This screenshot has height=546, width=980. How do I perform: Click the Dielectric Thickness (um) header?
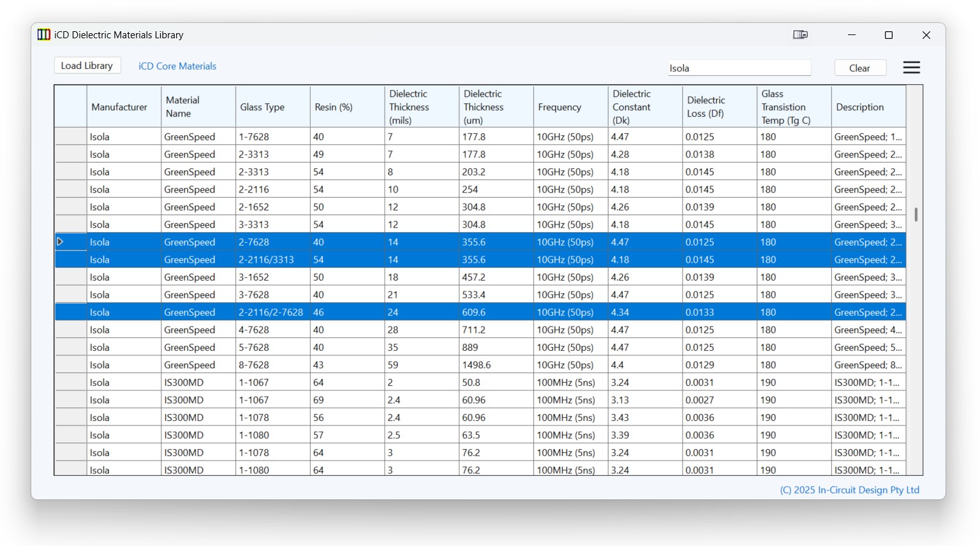[x=496, y=107]
